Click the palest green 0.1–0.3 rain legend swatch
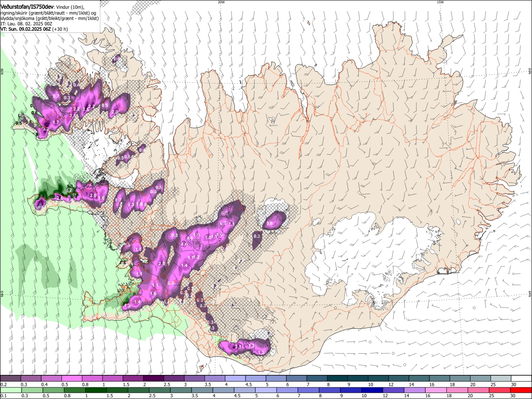This screenshot has height=399, width=532. pyautogui.click(x=10, y=390)
